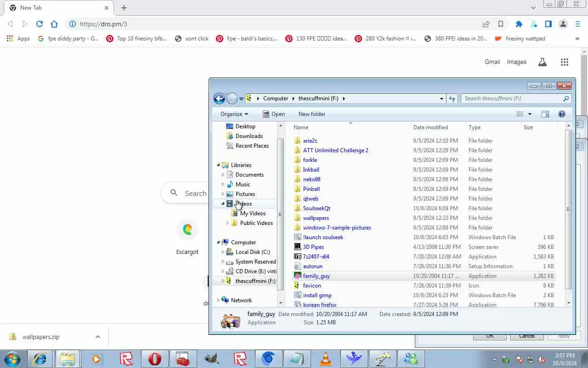Open the Labs flask icon on the Google page

coord(543,62)
